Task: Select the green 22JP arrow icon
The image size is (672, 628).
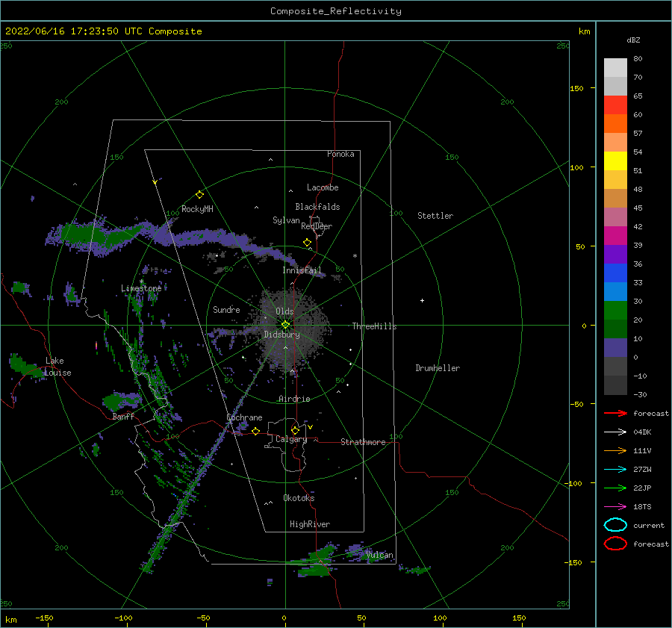Action: pos(615,488)
